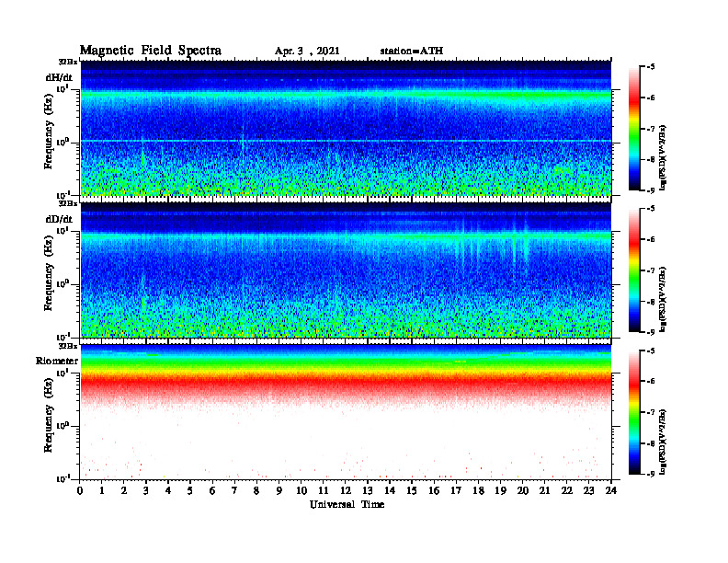This screenshot has height=563, width=728.
Task: Click the hour 21 tick label
Action: pos(544,491)
